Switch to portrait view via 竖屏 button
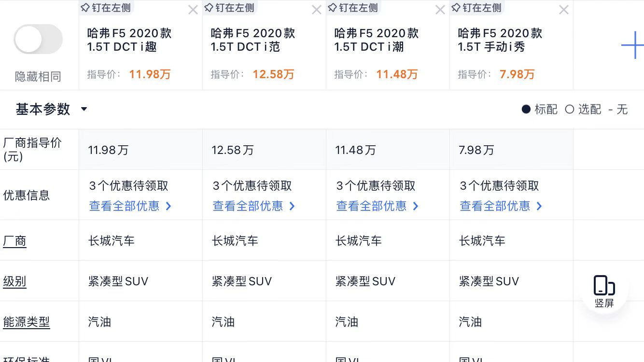Screen dimensions: 644x362 pyautogui.click(x=604, y=291)
